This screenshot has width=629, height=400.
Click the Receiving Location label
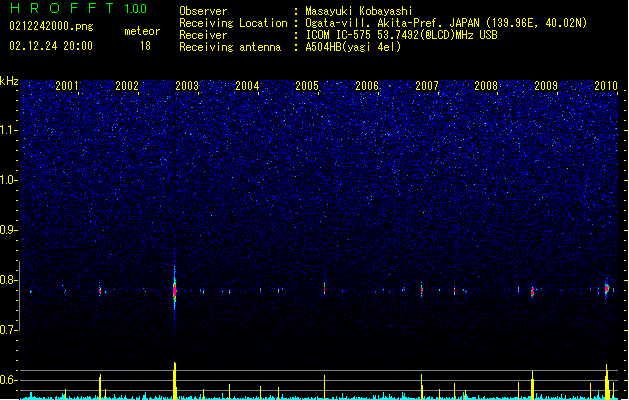point(233,23)
